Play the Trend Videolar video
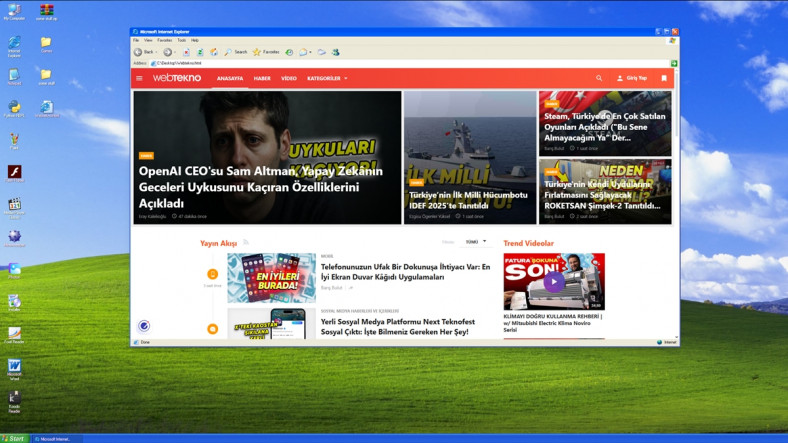 tap(554, 281)
